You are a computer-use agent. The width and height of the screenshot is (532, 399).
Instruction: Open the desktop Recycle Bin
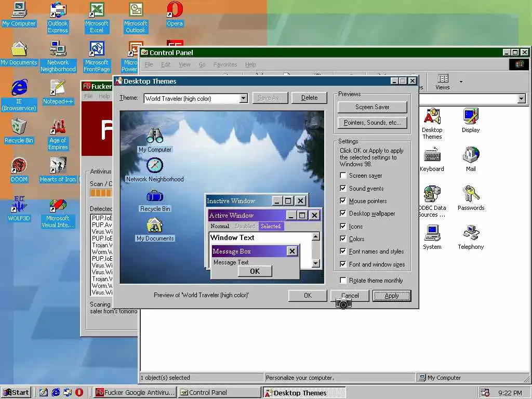pyautogui.click(x=19, y=131)
